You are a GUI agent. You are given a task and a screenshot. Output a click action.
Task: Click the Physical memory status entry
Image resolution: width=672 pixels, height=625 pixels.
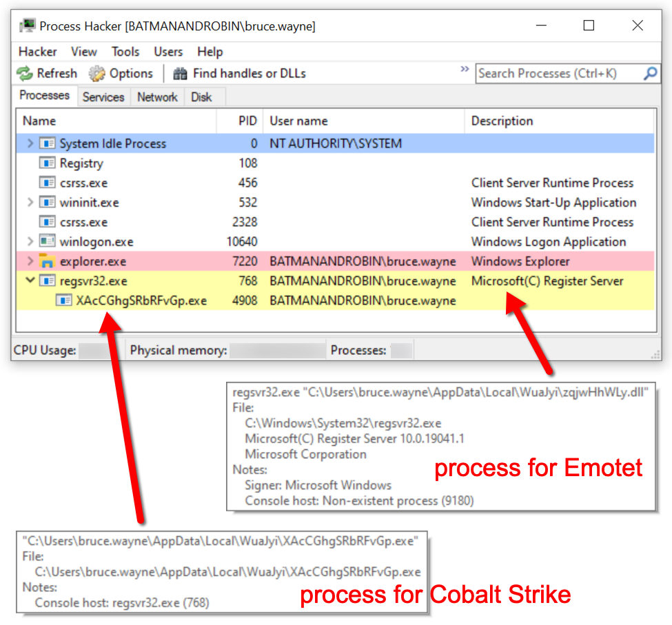point(227,350)
